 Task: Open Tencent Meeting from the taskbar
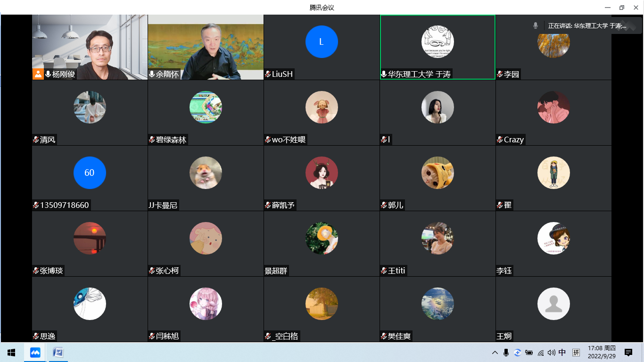[35, 353]
